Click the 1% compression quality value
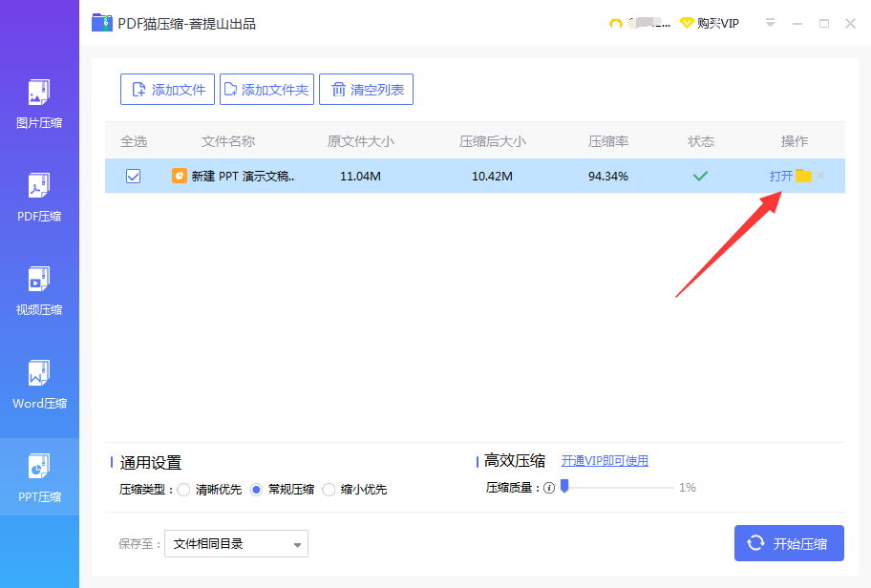 tap(687, 487)
